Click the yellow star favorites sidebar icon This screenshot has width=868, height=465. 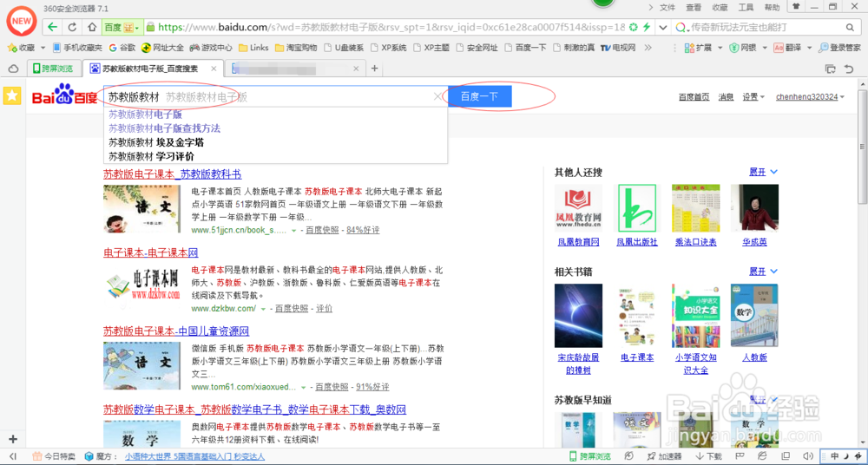pos(12,95)
